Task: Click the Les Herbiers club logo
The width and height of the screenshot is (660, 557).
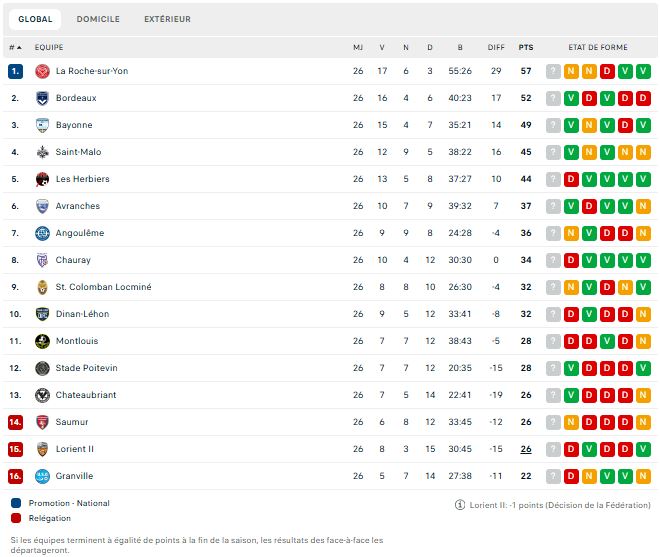Action: (x=43, y=179)
